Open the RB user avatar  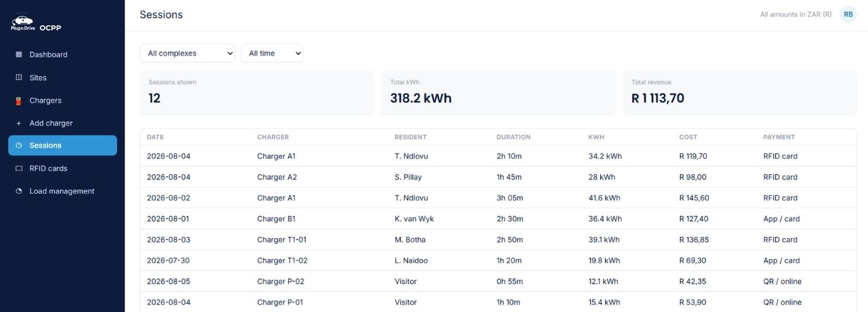coord(848,14)
